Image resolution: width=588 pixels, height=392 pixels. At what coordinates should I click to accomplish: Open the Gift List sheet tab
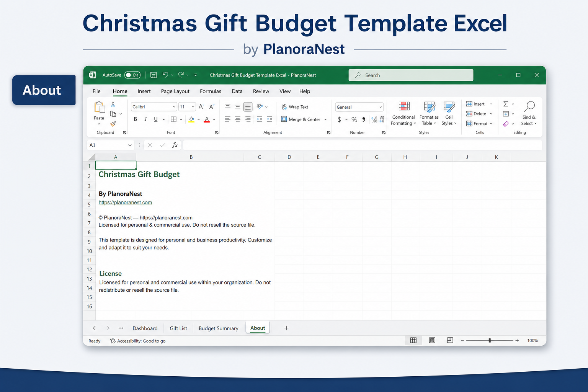point(178,328)
